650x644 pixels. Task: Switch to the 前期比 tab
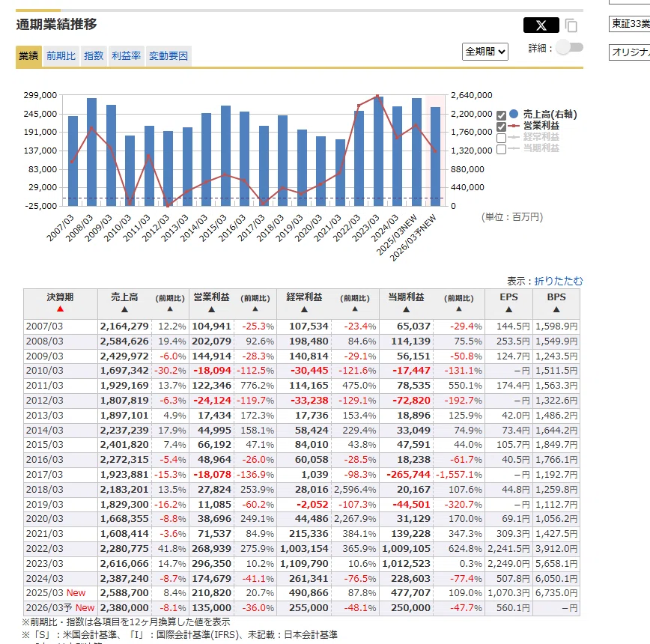(x=61, y=56)
